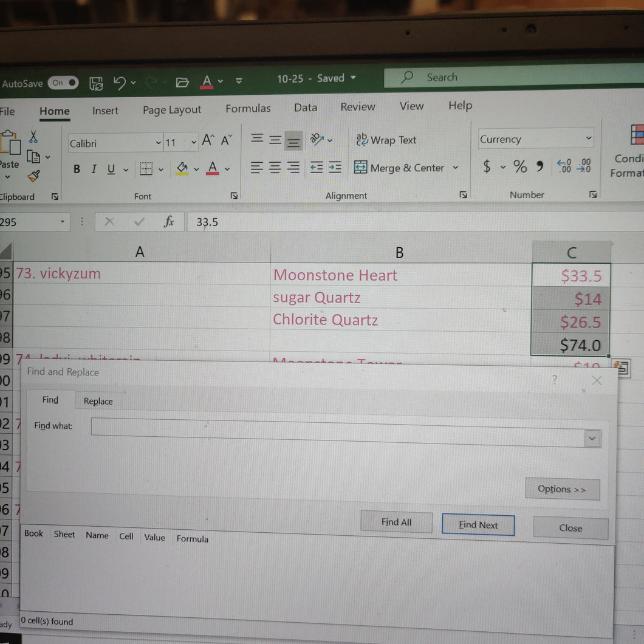Click the Close button in dialog

coord(570,528)
